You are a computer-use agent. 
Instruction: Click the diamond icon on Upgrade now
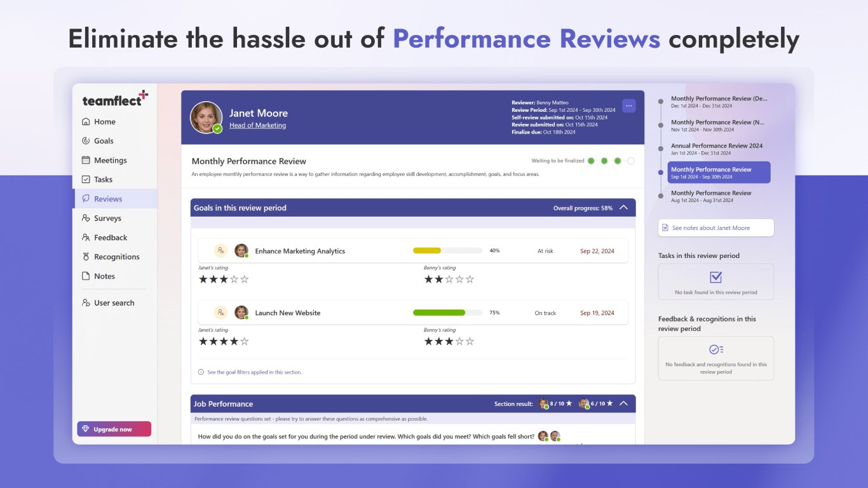point(86,429)
